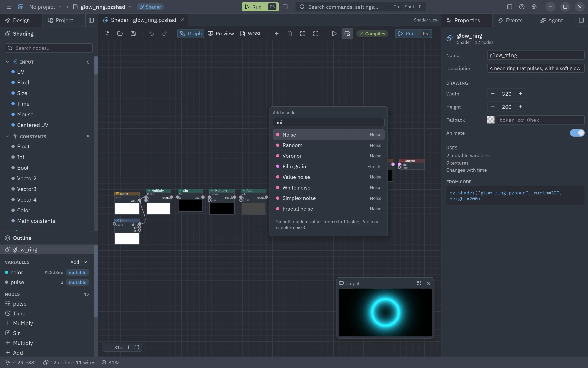Zoom out the graph canvas
The height and width of the screenshot is (368, 588).
108,347
